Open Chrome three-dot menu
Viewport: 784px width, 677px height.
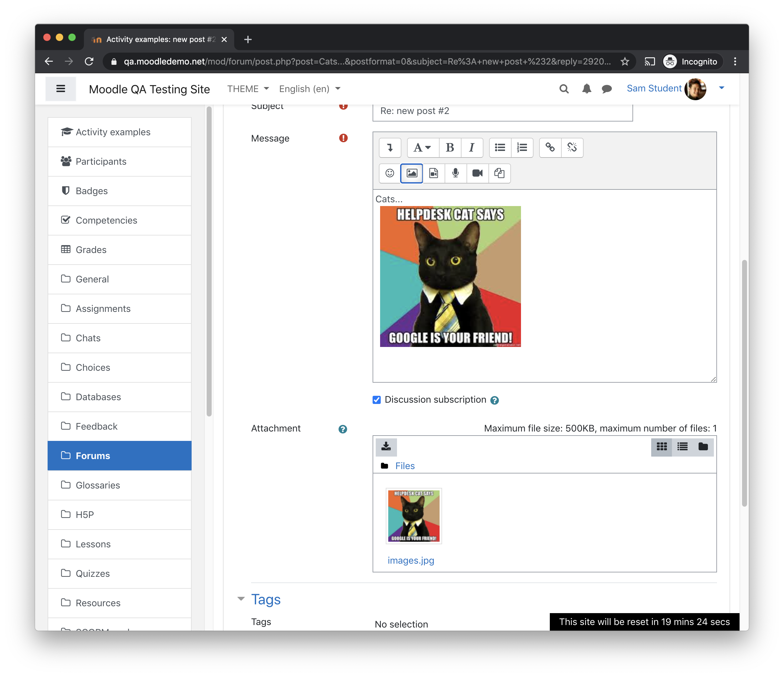pos(735,62)
